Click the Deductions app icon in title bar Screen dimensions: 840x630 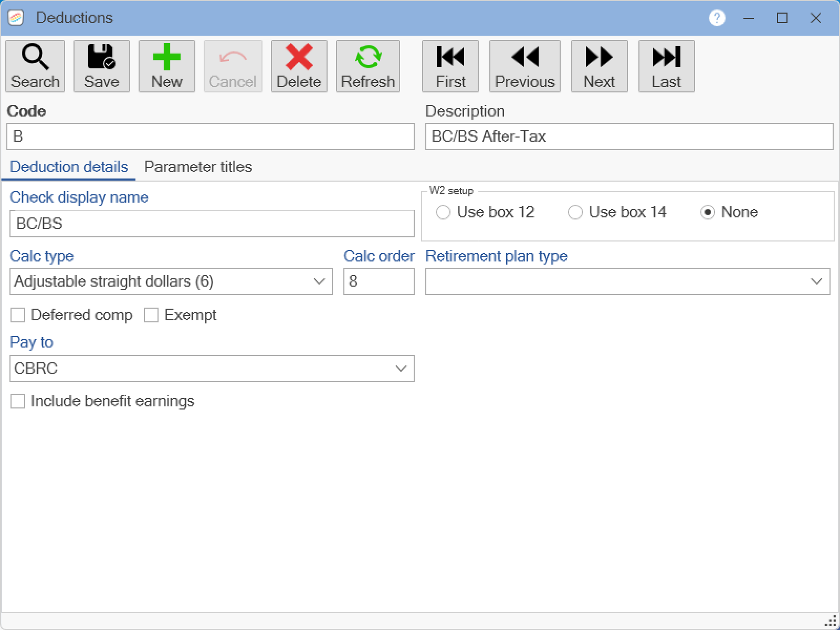16,18
